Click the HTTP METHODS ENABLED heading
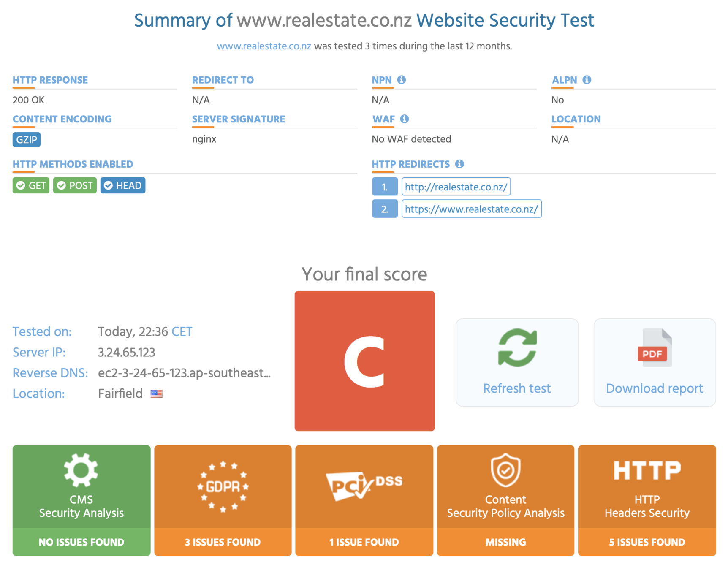The width and height of the screenshot is (728, 570). pos(73,164)
